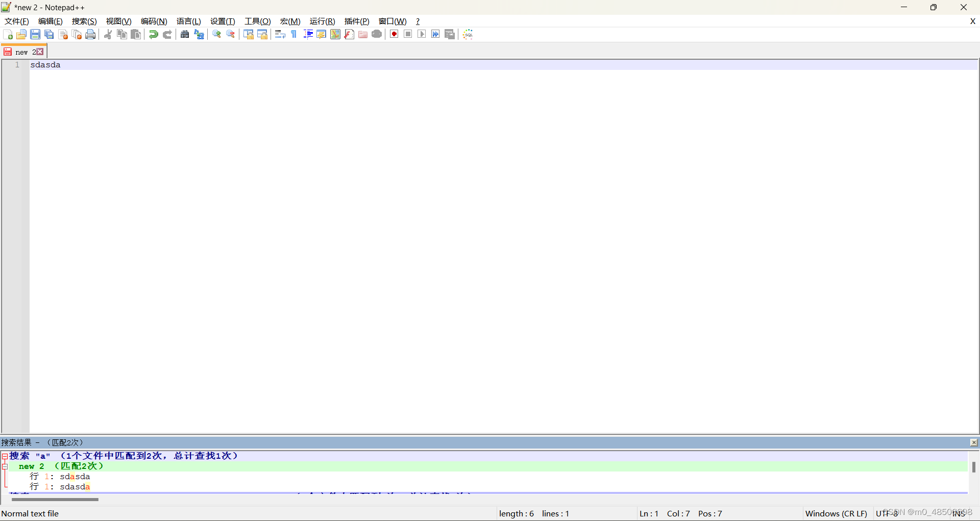Click Windows (CR LF) in status bar
The width and height of the screenshot is (980, 521).
click(x=836, y=513)
